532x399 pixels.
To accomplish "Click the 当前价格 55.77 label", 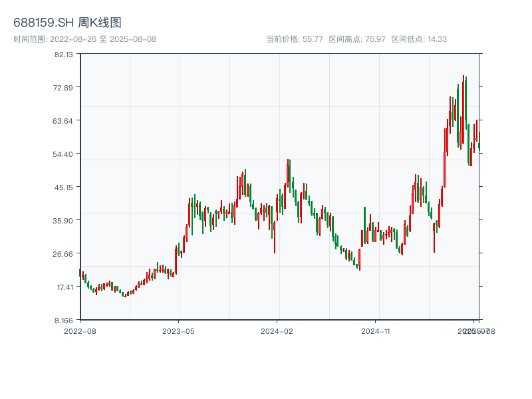I will (295, 39).
